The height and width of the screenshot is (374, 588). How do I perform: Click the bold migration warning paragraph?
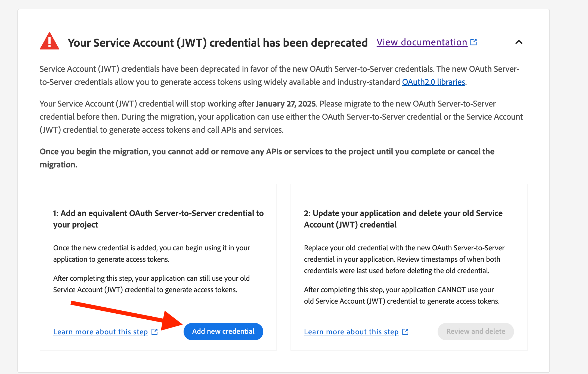click(x=267, y=158)
